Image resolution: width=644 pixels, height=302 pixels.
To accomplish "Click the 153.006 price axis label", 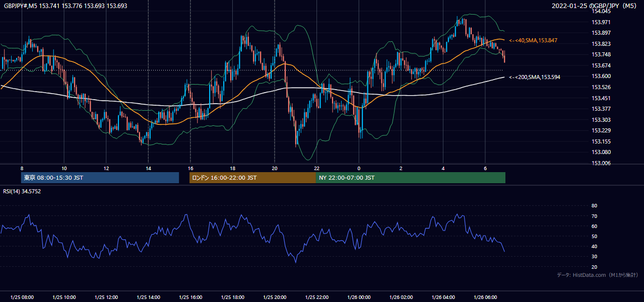I will tap(601, 163).
